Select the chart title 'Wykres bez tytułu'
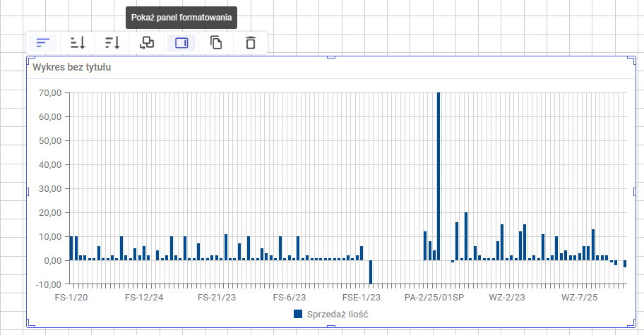 [x=72, y=67]
